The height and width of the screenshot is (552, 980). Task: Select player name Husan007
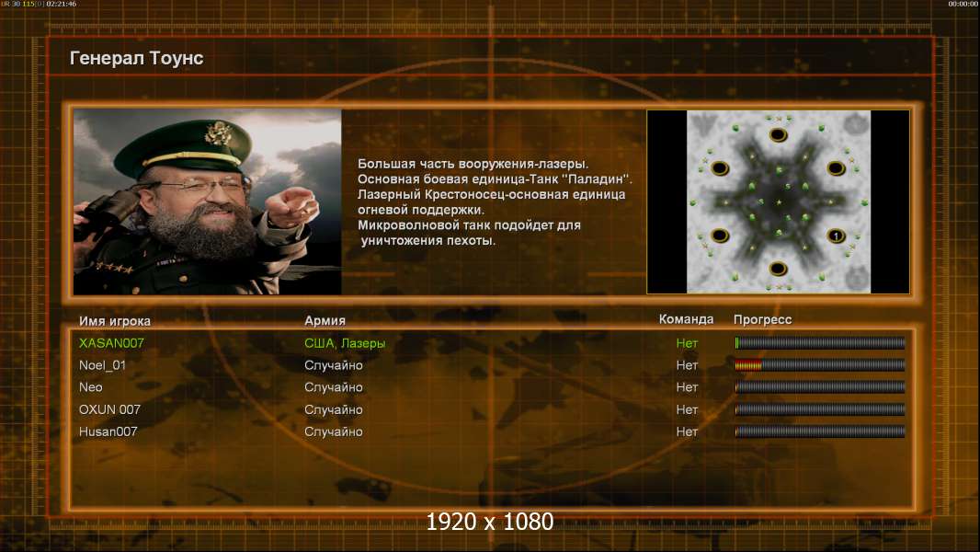click(x=108, y=432)
